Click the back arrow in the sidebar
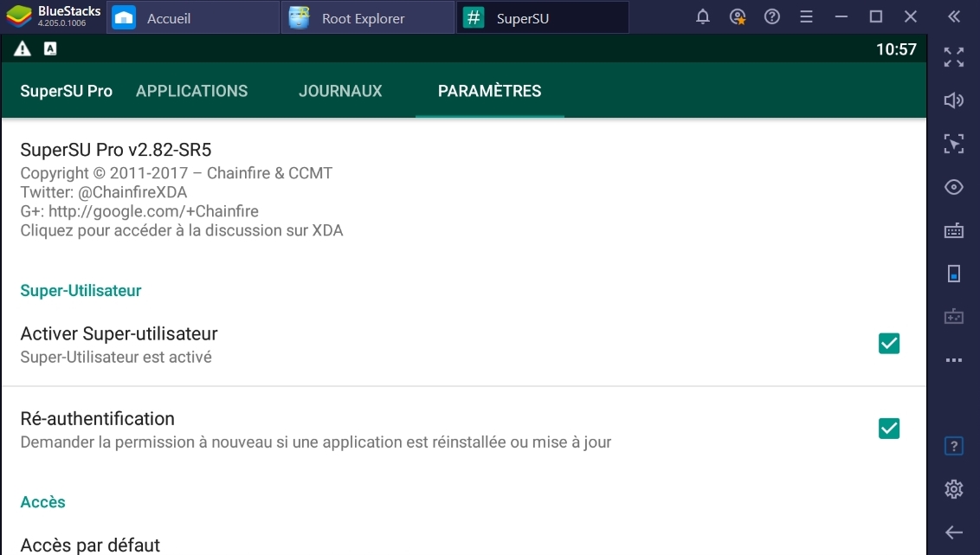Viewport: 980px width, 555px height. coord(954,532)
